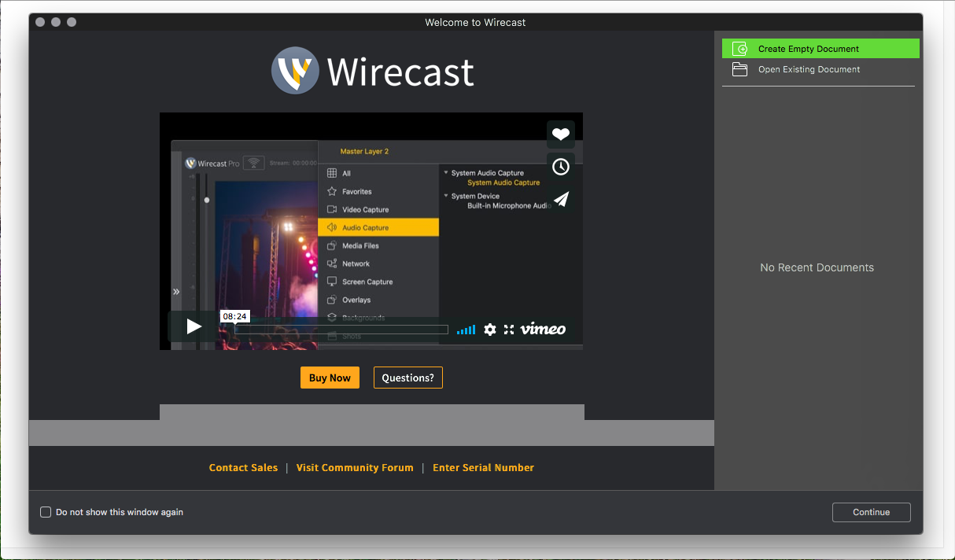
Task: Enter fullscreen mode on the video
Action: pos(509,330)
